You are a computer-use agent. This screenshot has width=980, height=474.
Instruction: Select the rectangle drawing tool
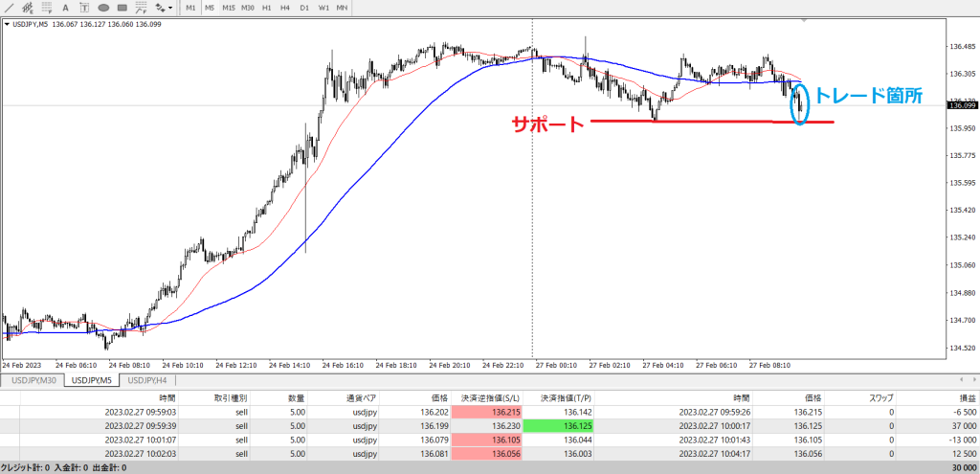tap(122, 8)
